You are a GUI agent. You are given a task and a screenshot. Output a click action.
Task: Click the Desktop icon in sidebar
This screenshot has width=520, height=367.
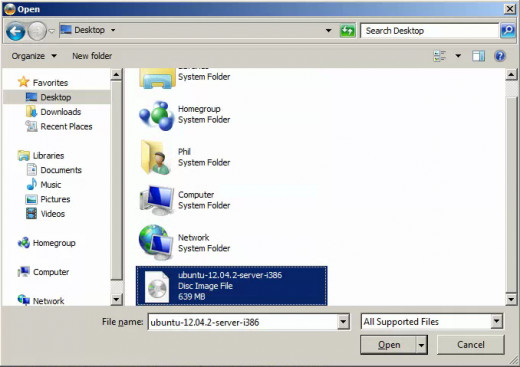31,97
